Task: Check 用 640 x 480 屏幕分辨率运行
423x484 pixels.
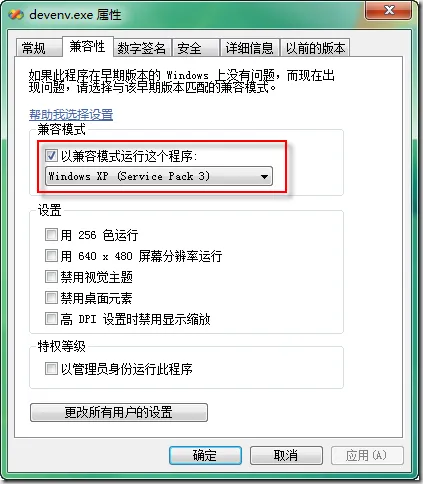Action: coord(51,256)
